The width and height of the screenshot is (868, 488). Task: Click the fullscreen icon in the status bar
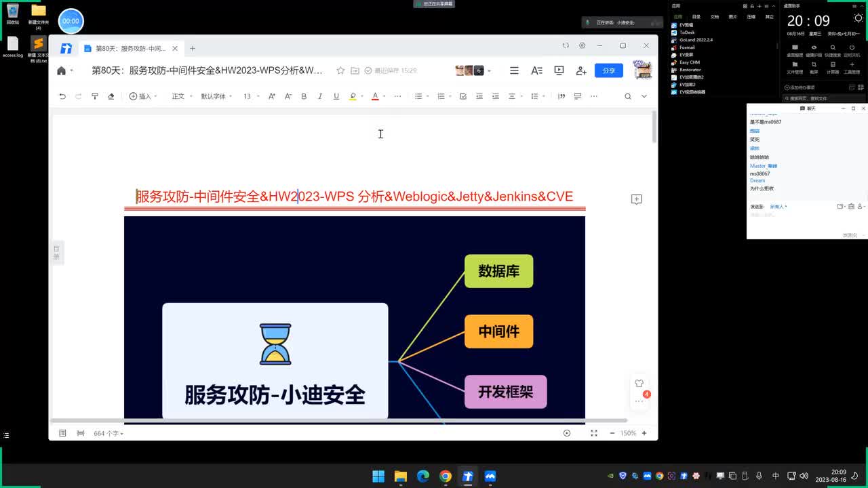click(594, 433)
